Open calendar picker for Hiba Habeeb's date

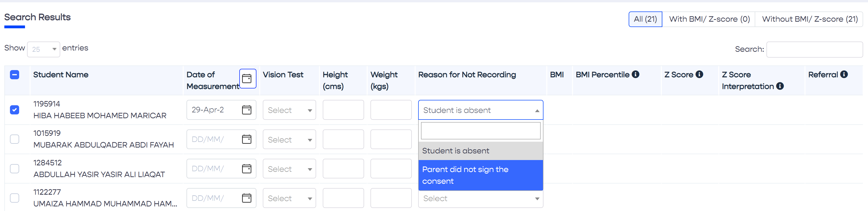pyautogui.click(x=247, y=110)
